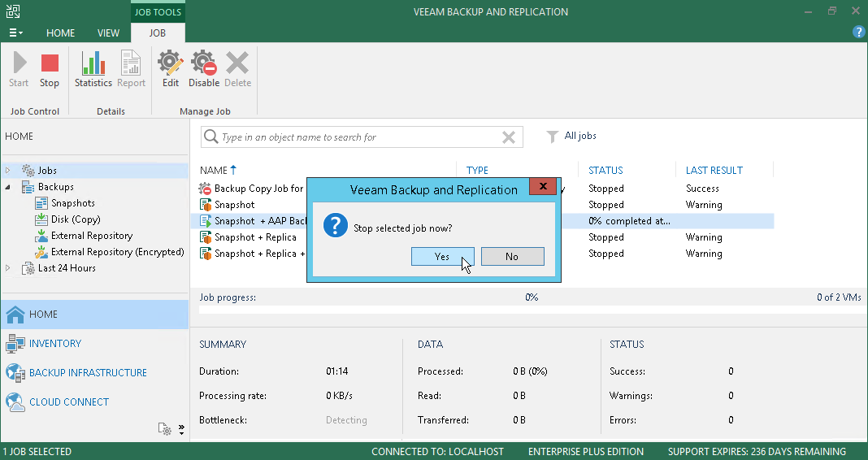Expand the Last 24 Hours node

coord(8,268)
